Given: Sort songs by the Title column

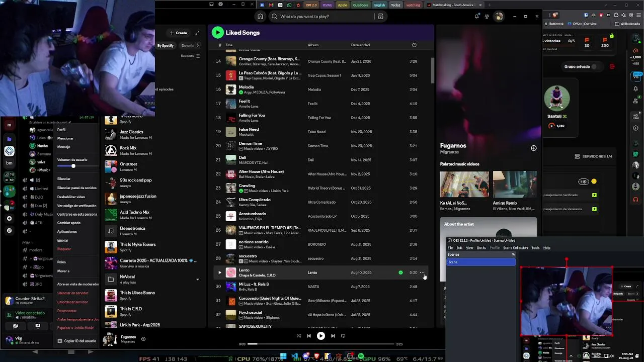Looking at the screenshot, I should click(229, 45).
